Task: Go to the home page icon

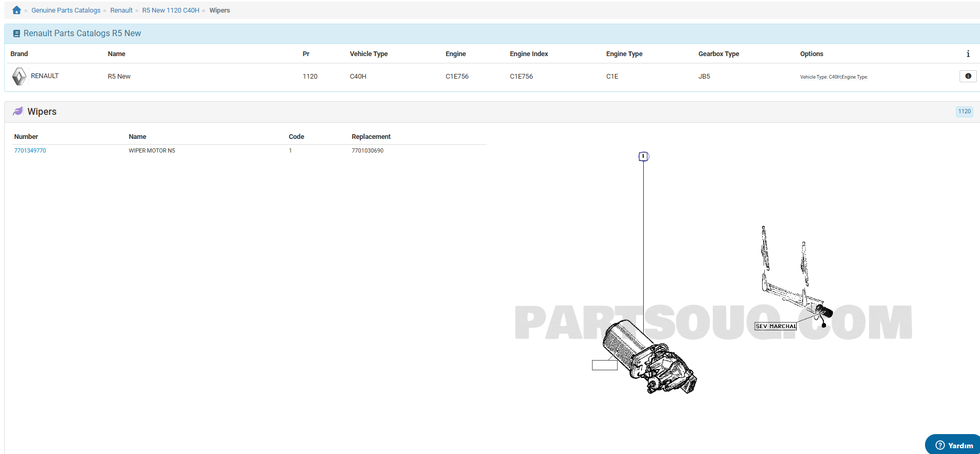Action: (17, 10)
